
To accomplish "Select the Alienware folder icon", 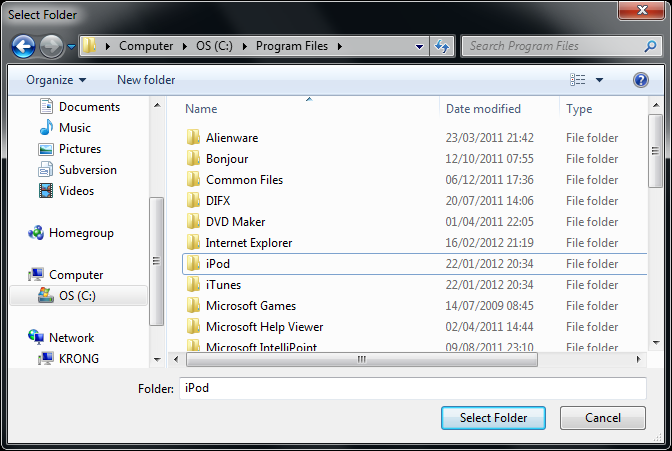I will 193,137.
